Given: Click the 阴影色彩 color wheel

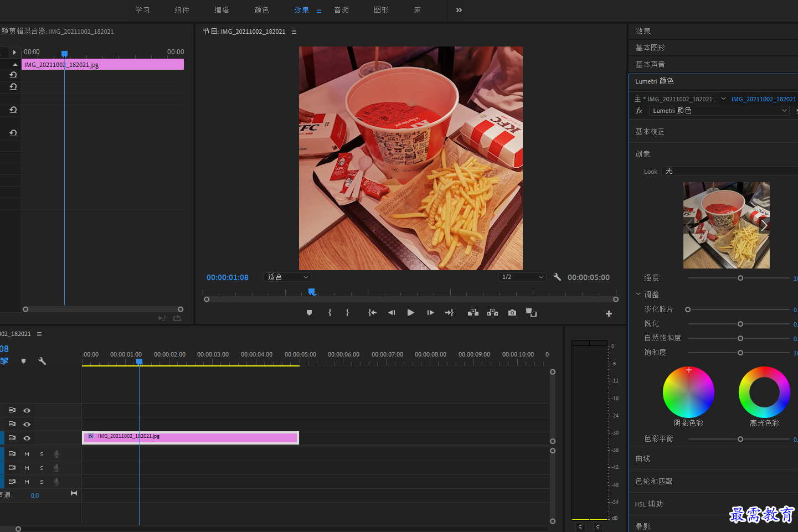Looking at the screenshot, I should point(688,392).
